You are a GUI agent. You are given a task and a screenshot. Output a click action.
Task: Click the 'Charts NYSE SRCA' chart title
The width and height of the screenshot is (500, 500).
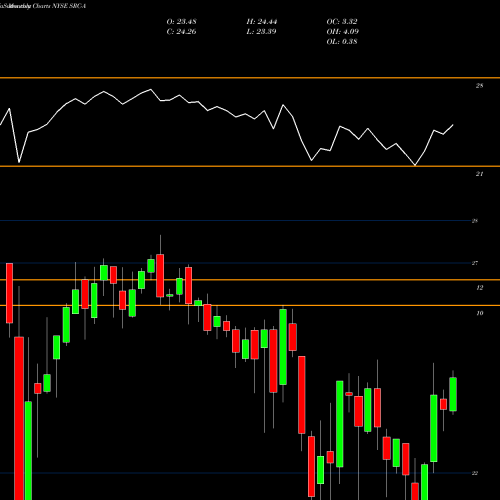[59, 6]
